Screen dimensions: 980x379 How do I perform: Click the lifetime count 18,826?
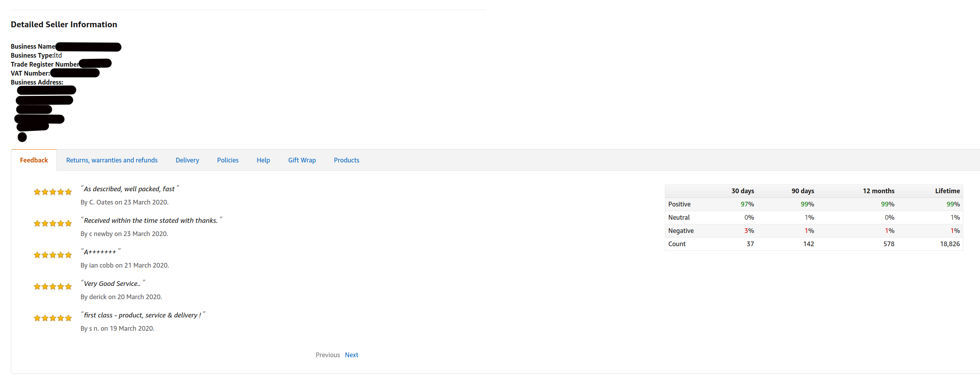tap(950, 244)
